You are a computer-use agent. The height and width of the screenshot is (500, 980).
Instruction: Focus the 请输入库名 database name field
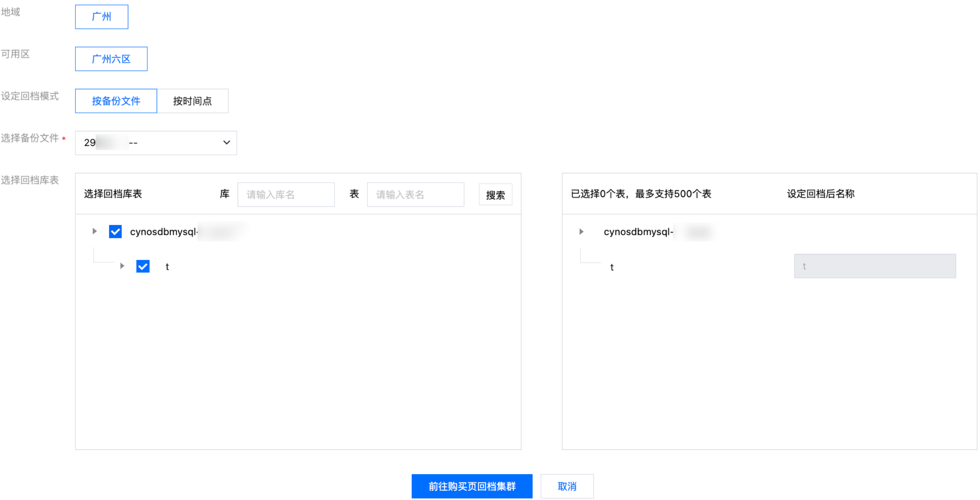click(286, 195)
